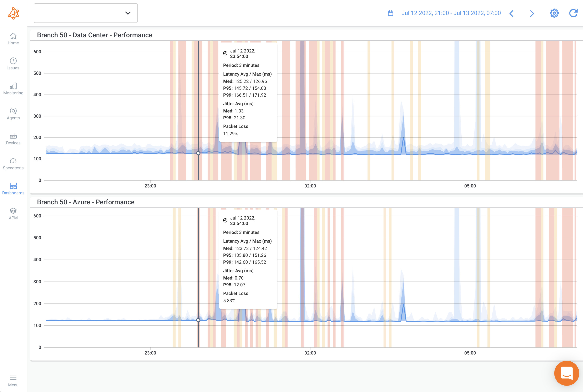
Task: Select the Issues sidebar icon
Action: pos(13,64)
